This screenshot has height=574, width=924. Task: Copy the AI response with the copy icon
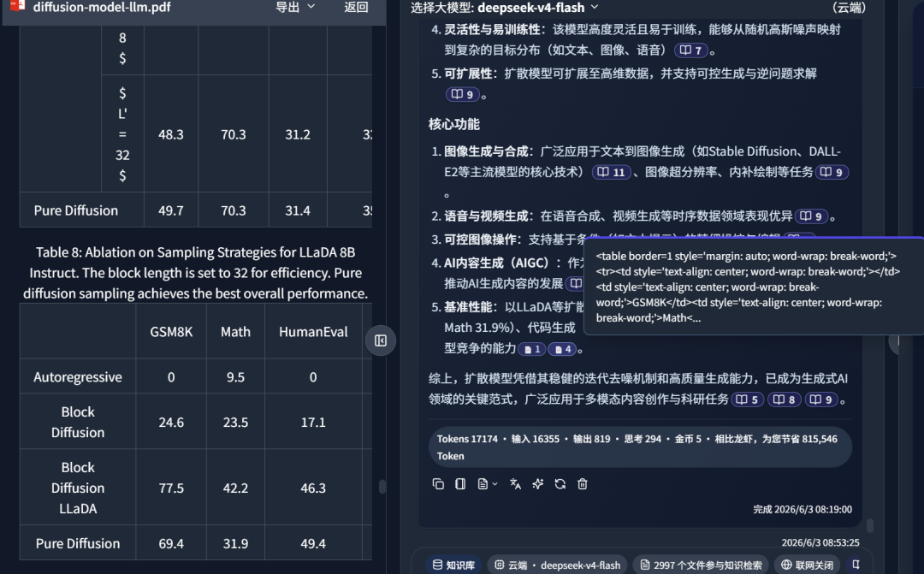pos(438,484)
